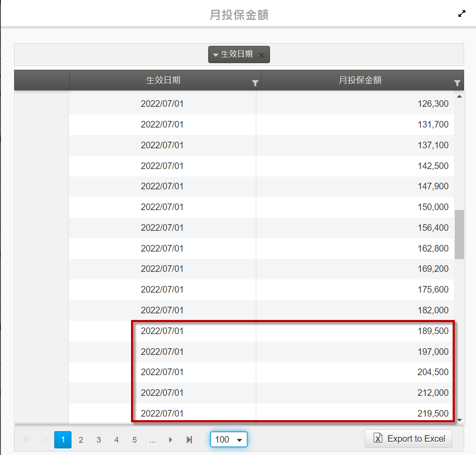Open the page size dropdown showing 100

(229, 440)
